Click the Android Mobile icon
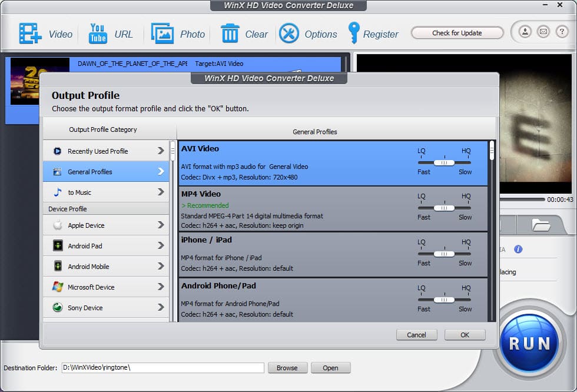Viewport: 577px width, 392px height. tap(58, 266)
